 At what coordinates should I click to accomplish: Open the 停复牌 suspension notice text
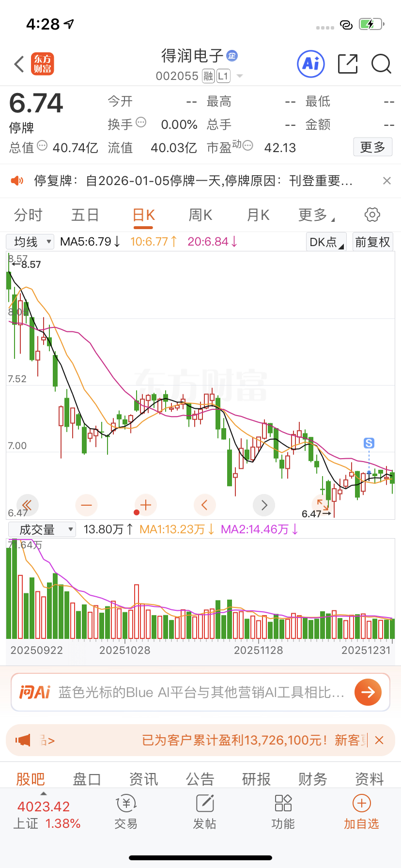coord(193,181)
